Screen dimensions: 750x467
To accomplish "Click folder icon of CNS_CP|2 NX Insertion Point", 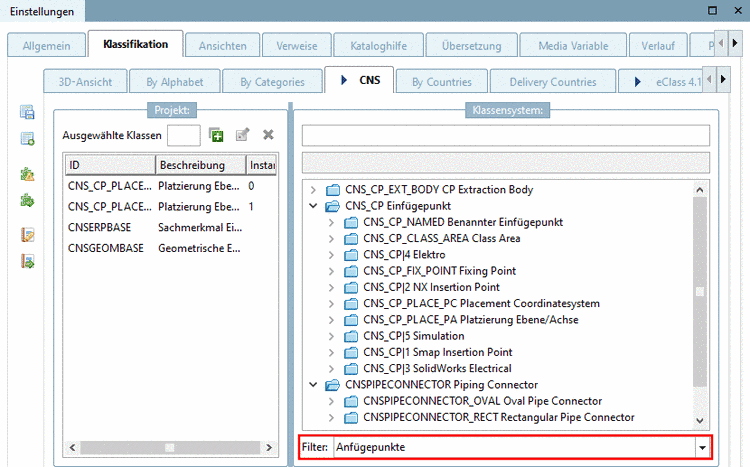I will coord(351,288).
